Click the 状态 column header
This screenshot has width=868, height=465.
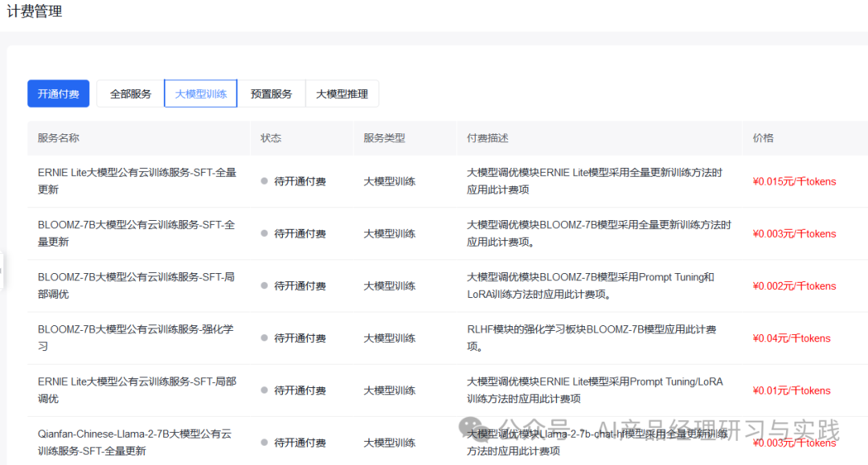(271, 138)
